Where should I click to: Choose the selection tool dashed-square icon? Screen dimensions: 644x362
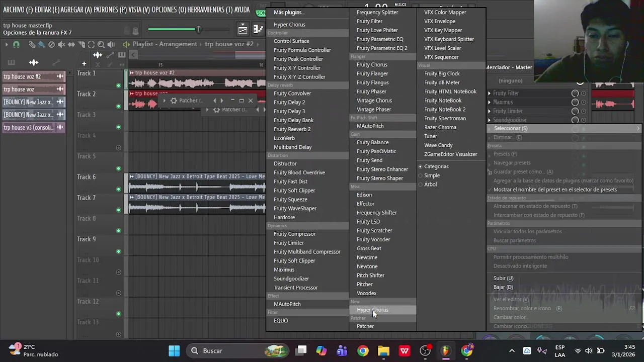[91, 44]
